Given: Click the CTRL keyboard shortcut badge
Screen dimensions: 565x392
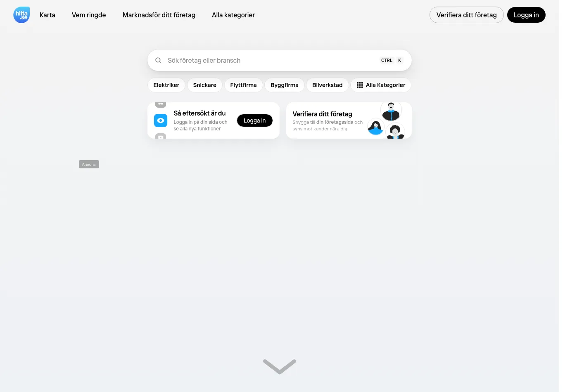Looking at the screenshot, I should (387, 60).
